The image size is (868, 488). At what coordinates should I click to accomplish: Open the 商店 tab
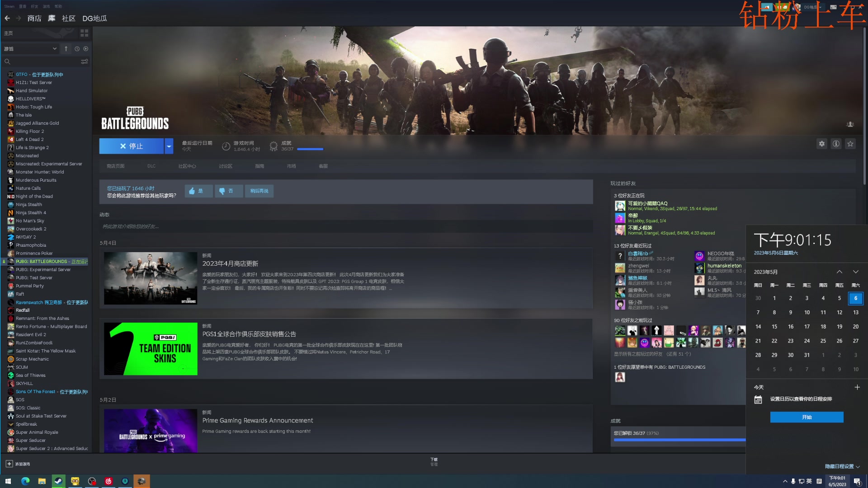[34, 18]
